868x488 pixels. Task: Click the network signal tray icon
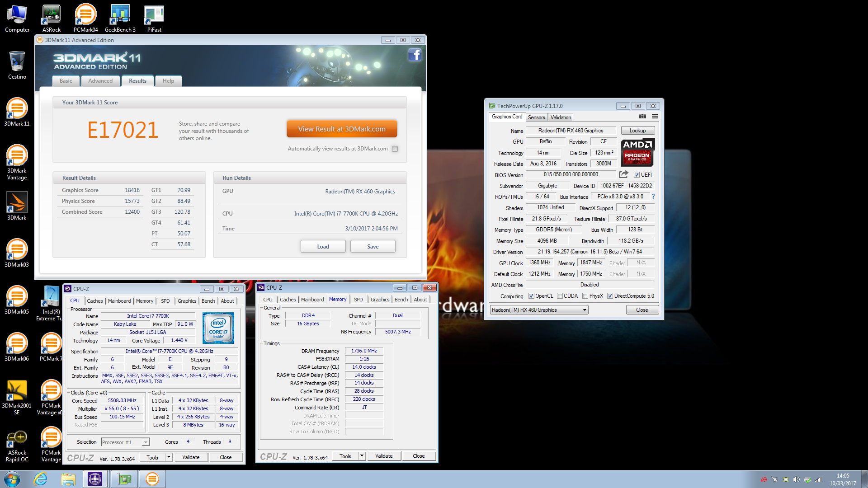[818, 479]
